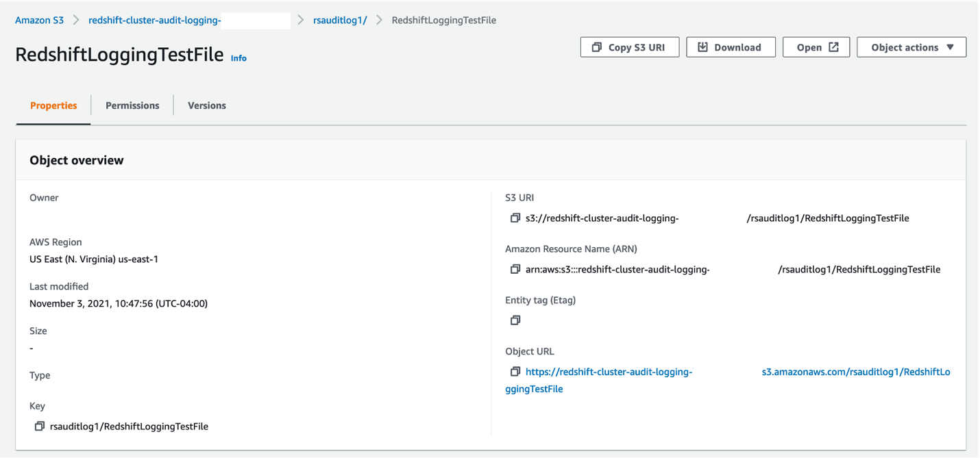The width and height of the screenshot is (980, 458).
Task: Open the Object URL hyperlink
Action: tap(609, 372)
